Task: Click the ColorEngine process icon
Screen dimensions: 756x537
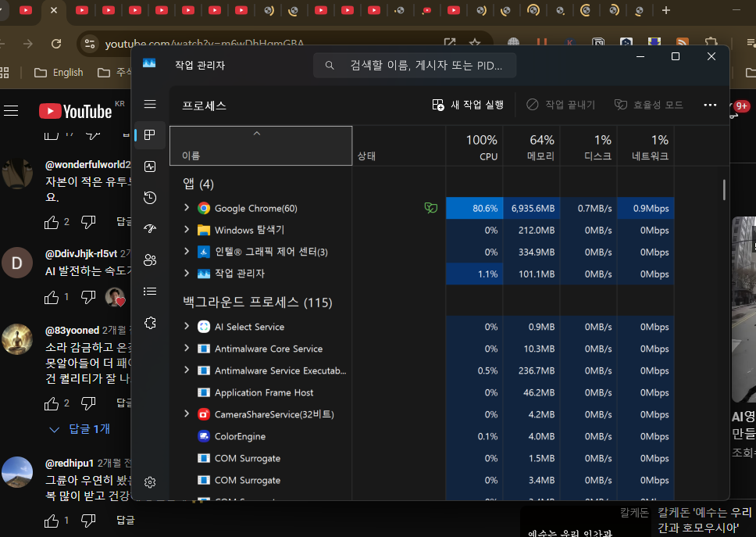Action: (x=204, y=436)
